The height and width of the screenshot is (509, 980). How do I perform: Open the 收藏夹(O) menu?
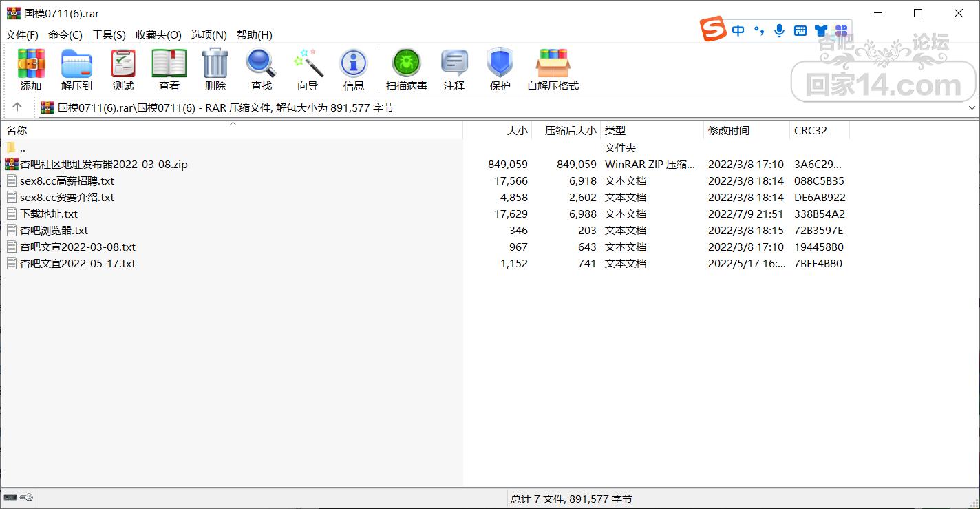pyautogui.click(x=158, y=34)
